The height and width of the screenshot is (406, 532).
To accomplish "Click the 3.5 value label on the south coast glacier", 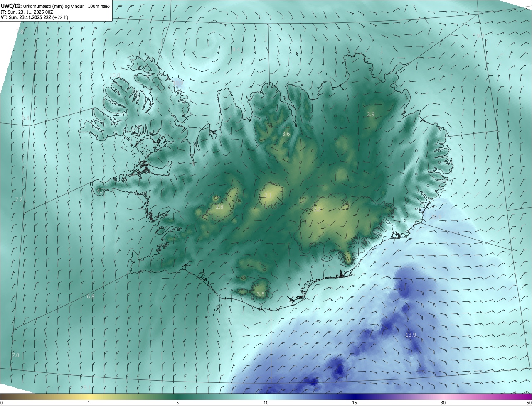I will click(261, 294).
